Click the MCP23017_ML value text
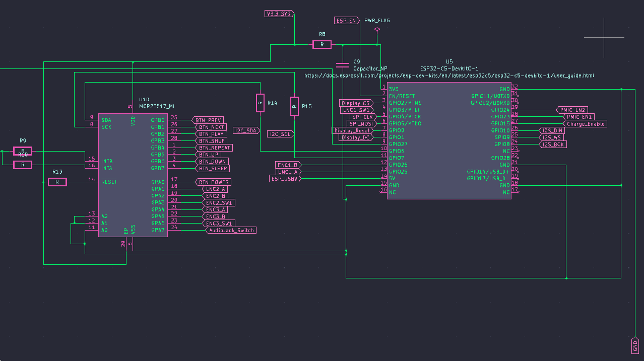 pyautogui.click(x=158, y=107)
